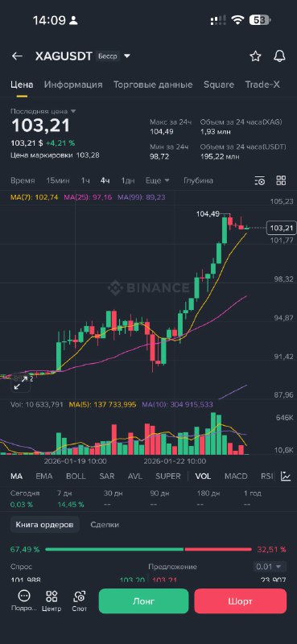The width and height of the screenshot is (297, 644).
Task: Open price alerts via bell icon
Action: click(x=280, y=56)
